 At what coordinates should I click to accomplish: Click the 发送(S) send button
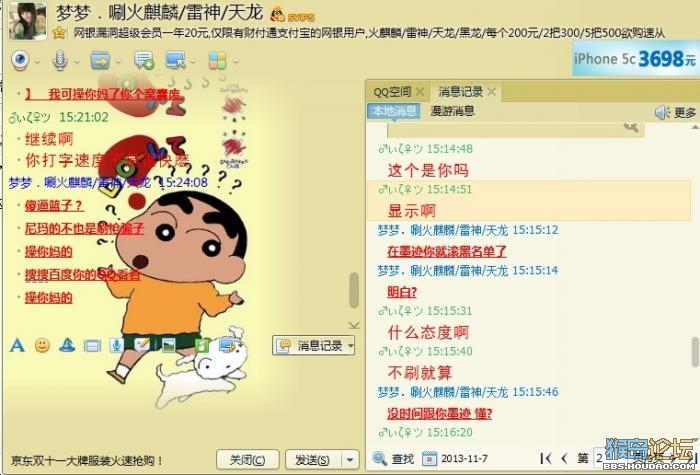pos(314,459)
